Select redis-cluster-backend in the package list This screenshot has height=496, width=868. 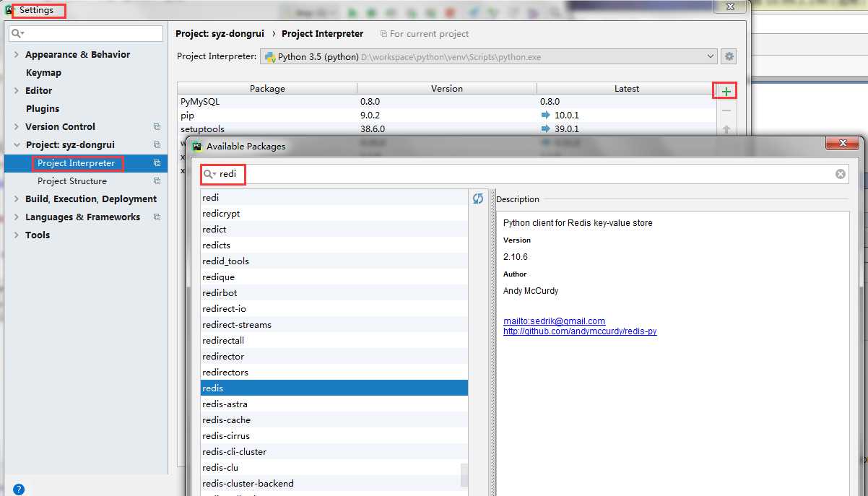(334, 483)
